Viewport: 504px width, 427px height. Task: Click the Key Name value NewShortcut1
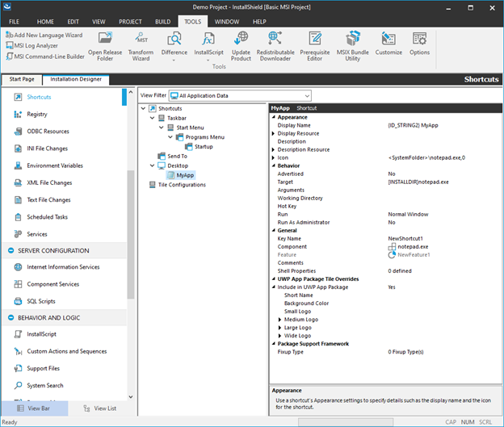[405, 239]
